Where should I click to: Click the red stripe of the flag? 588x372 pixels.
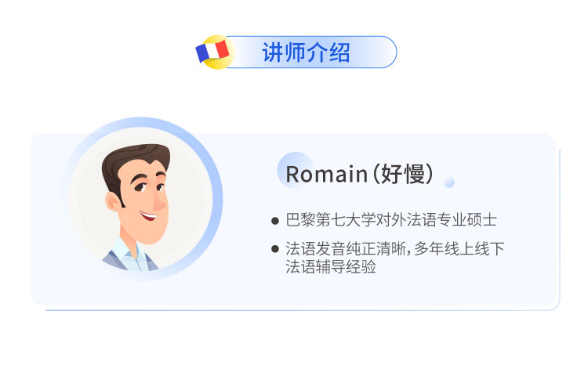pos(223,49)
